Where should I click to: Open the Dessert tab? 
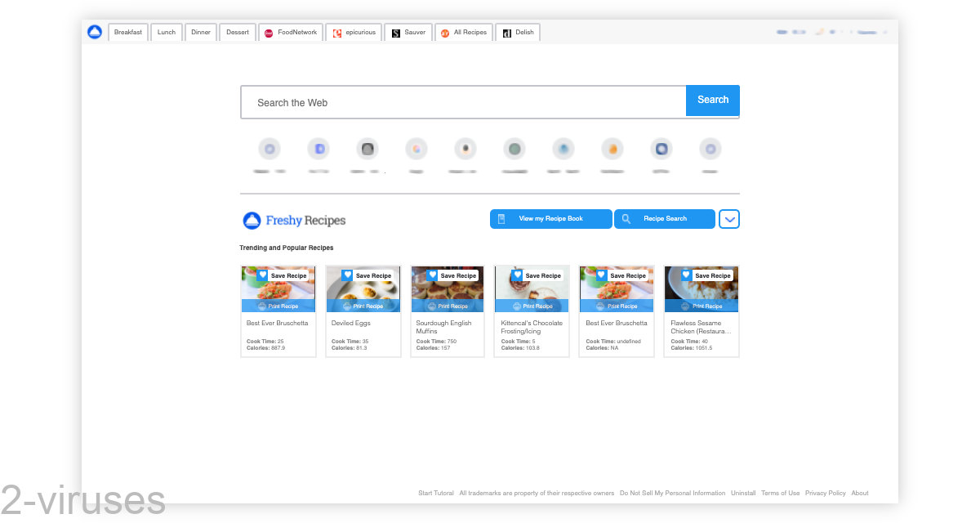[237, 32]
